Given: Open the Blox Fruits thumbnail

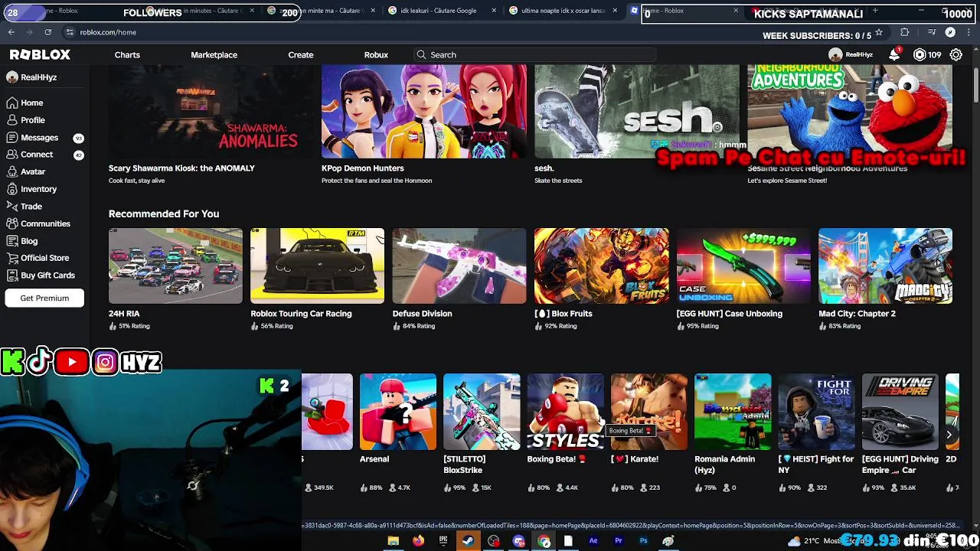Looking at the screenshot, I should click(x=601, y=266).
